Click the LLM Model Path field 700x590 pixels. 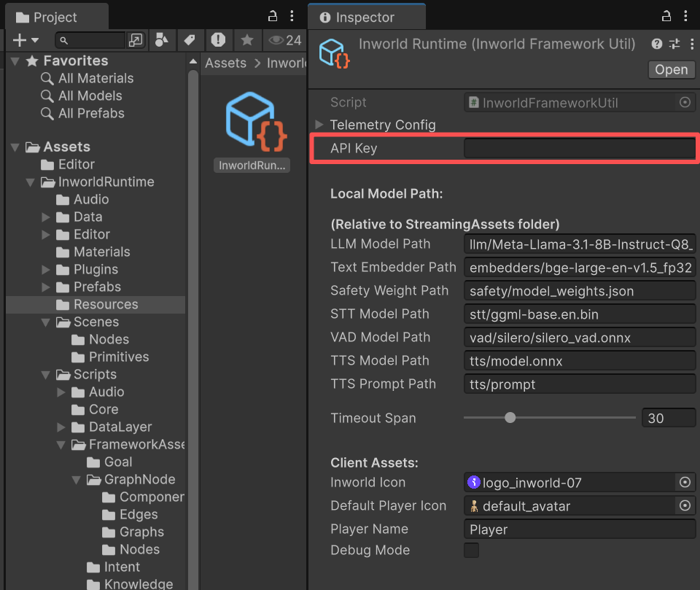tap(580, 244)
